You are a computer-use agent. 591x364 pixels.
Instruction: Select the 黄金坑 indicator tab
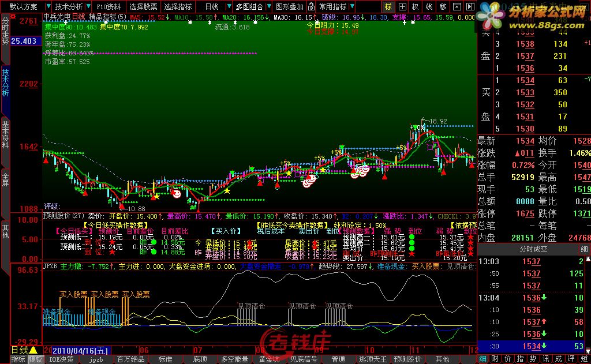point(269,359)
